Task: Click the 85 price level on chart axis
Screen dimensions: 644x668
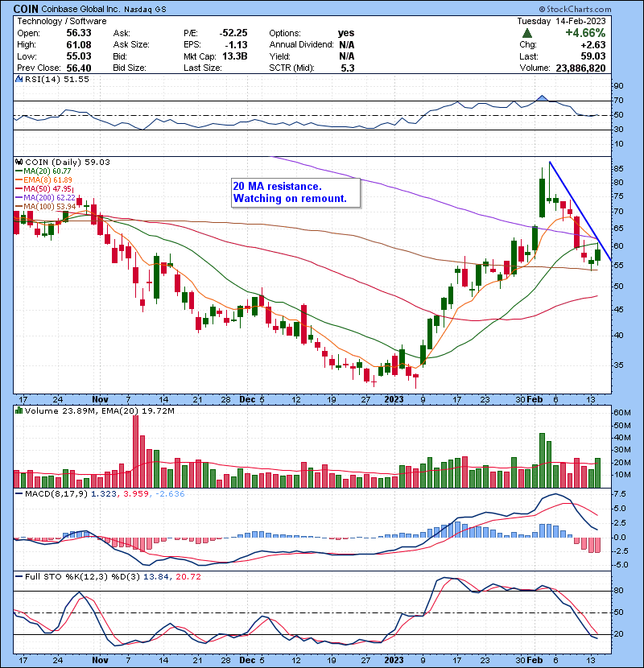Action: click(x=618, y=169)
